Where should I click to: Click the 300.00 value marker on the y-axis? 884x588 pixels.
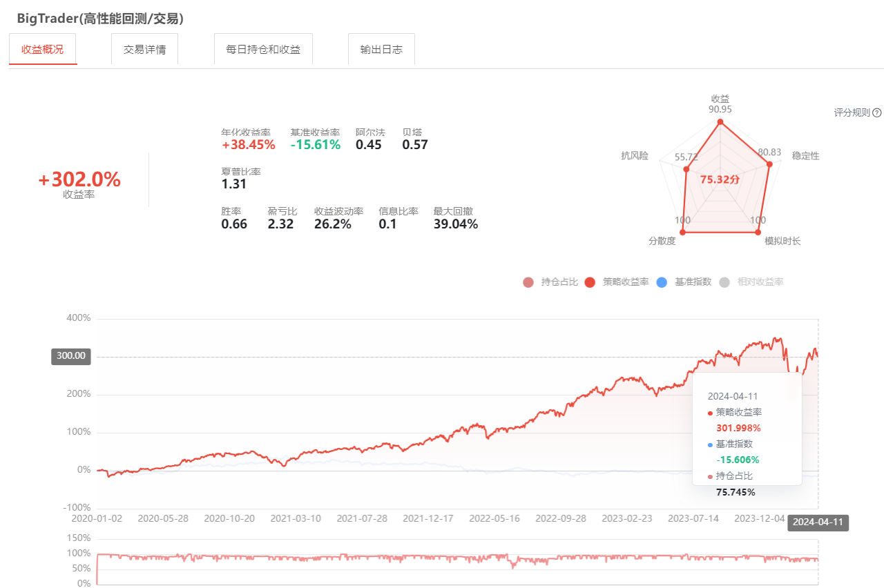coord(70,356)
